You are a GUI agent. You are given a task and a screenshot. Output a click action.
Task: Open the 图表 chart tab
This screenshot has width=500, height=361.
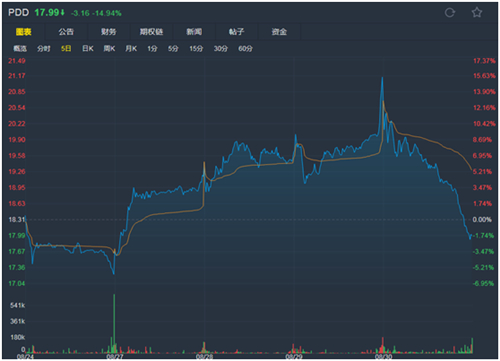(x=24, y=32)
